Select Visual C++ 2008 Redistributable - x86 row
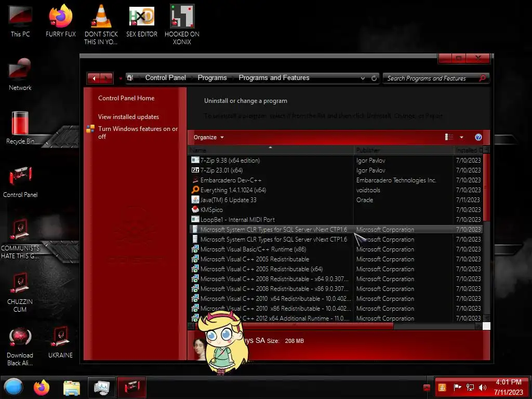The width and height of the screenshot is (532, 399). (336, 289)
